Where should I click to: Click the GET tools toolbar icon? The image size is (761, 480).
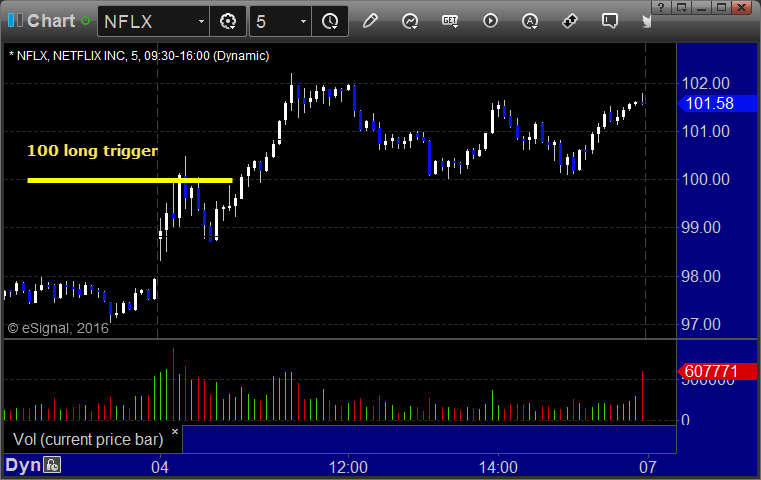coord(450,21)
